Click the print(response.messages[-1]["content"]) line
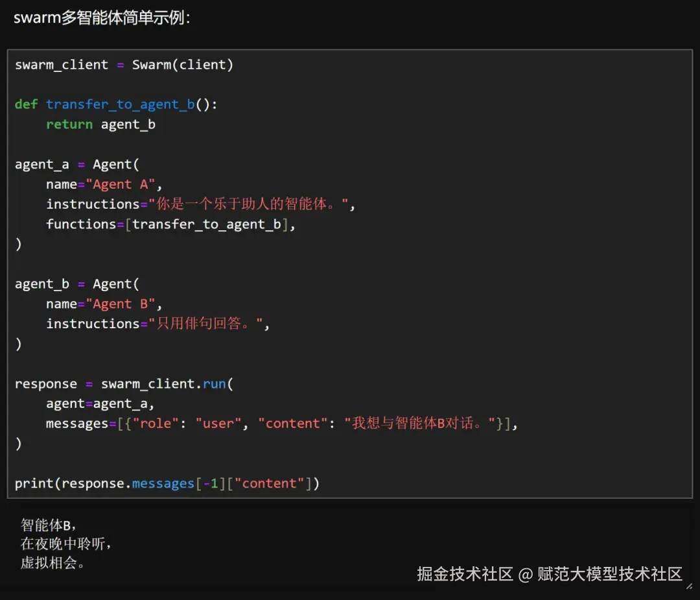Viewport: 700px width, 600px height. point(165,483)
